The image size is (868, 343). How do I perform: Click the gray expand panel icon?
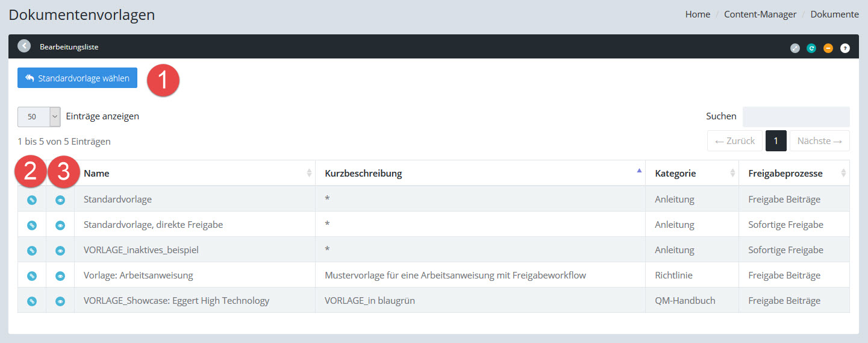coord(795,48)
